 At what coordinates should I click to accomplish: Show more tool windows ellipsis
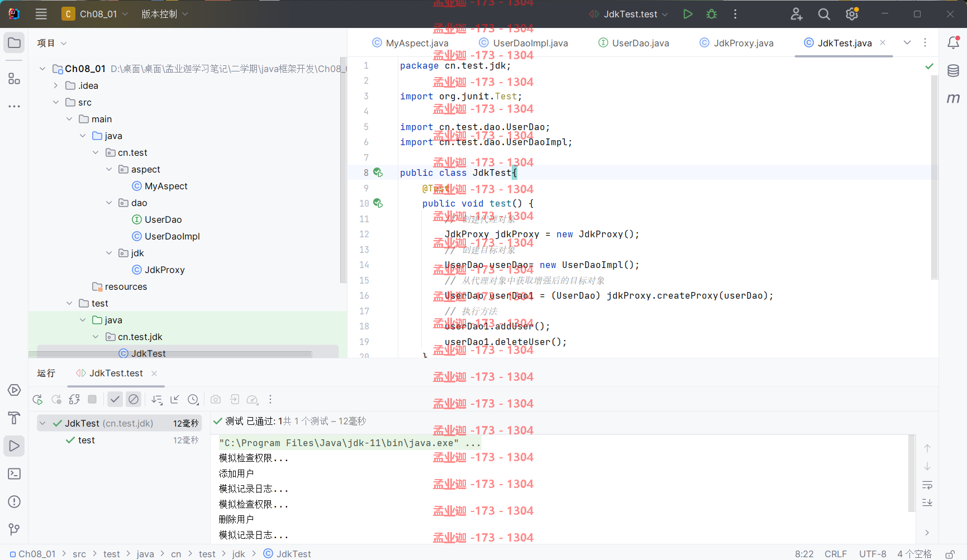pos(15,106)
